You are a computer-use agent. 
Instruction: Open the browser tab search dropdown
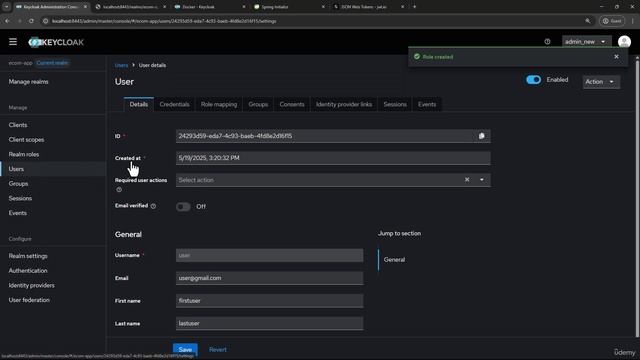tap(7, 7)
